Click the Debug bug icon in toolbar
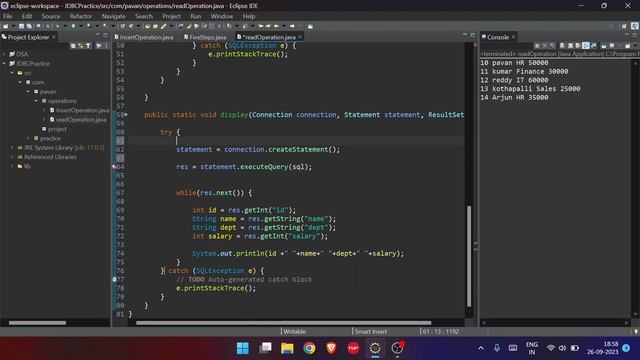The image size is (640, 360). tap(57, 26)
